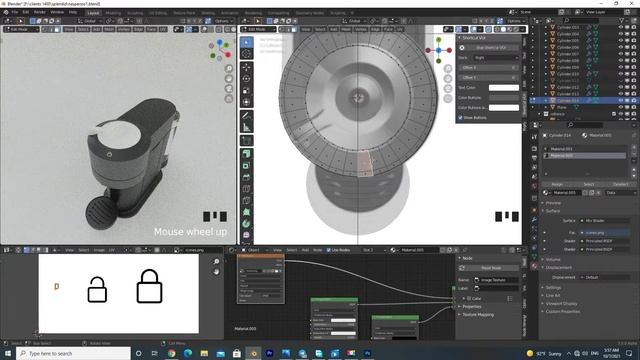
Task: Open Options button in left viewport header
Action: tap(224, 21)
